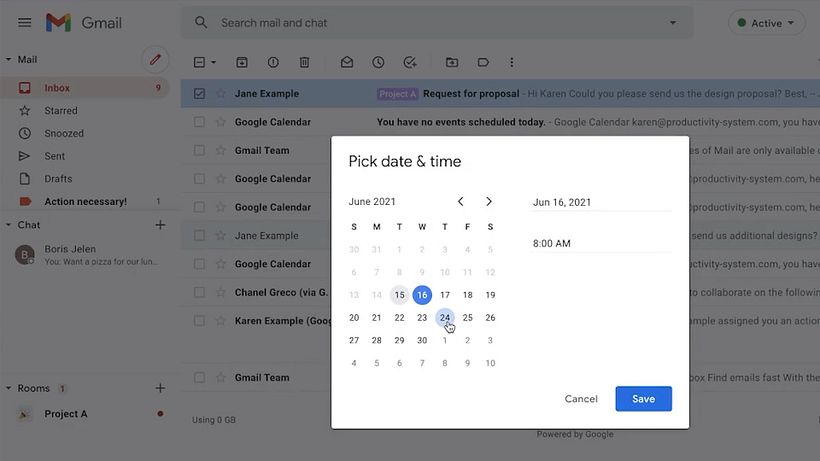Open the Starred folder

click(x=61, y=111)
